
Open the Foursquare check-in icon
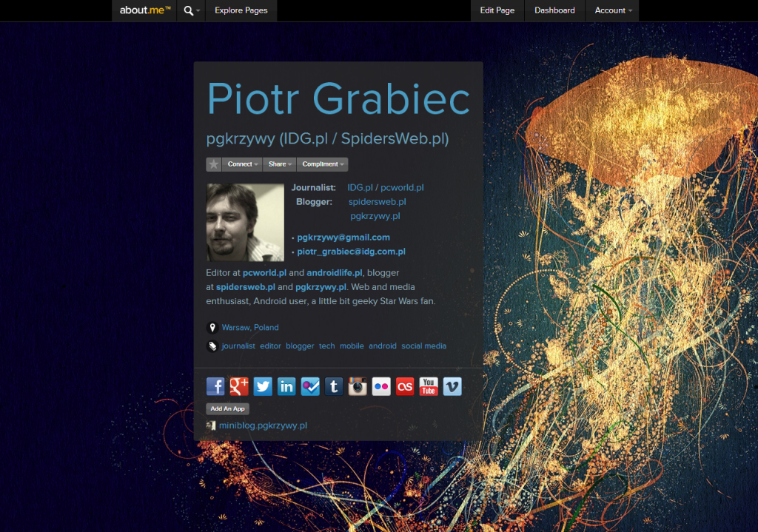(x=310, y=386)
